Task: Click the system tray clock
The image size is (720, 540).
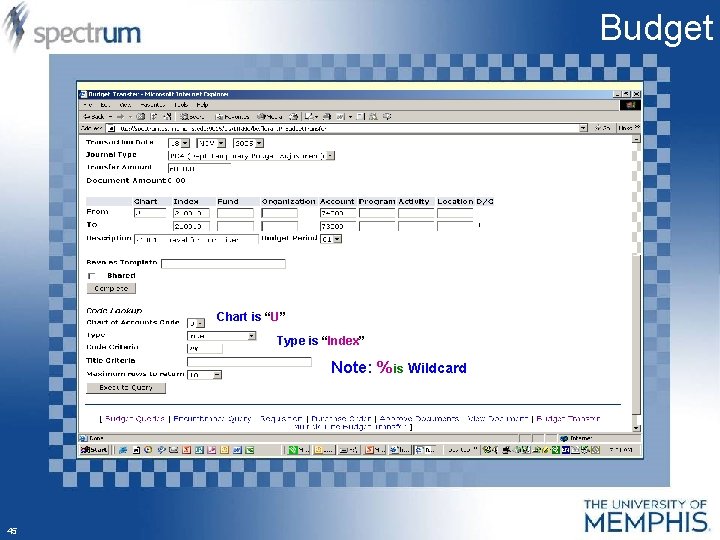Action: point(620,450)
